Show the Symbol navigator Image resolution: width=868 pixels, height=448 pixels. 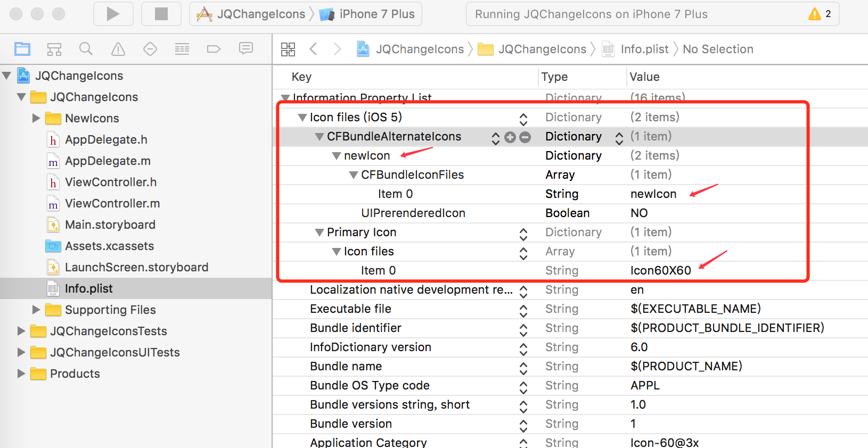pos(54,49)
